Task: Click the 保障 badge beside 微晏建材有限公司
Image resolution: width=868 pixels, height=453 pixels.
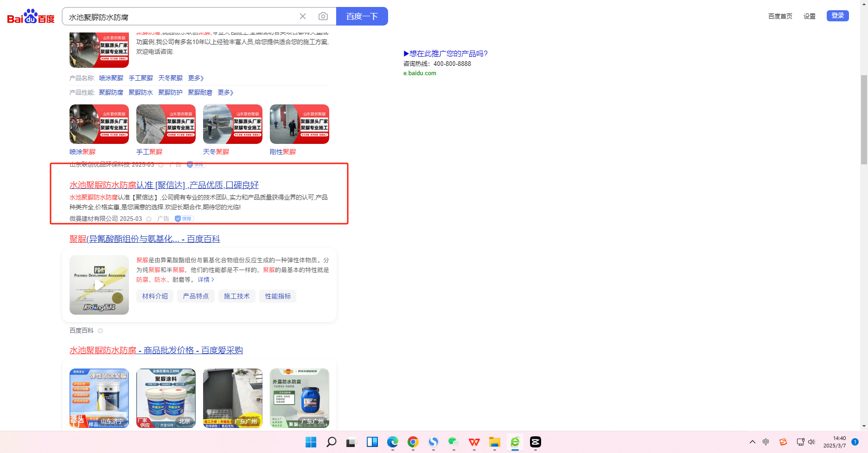Action: (x=184, y=219)
